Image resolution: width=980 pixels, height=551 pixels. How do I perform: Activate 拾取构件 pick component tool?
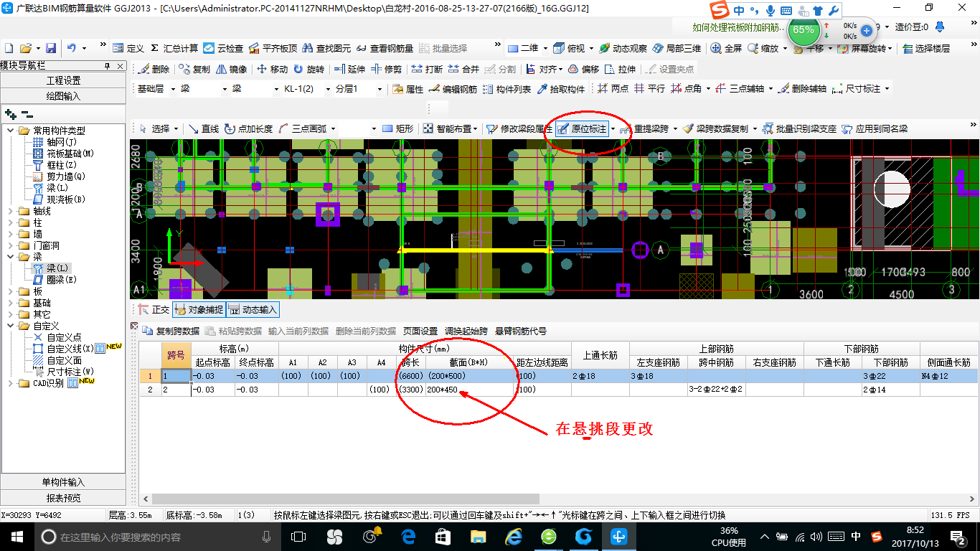click(560, 89)
